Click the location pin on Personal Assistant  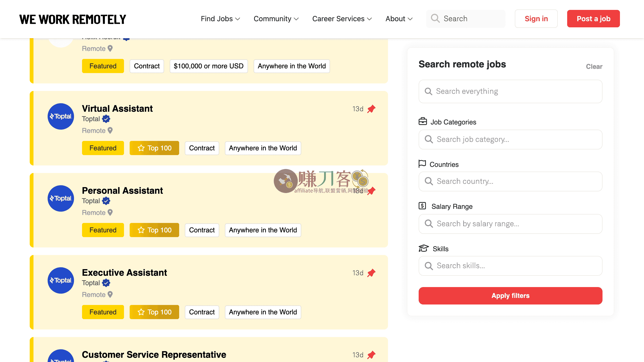point(110,213)
